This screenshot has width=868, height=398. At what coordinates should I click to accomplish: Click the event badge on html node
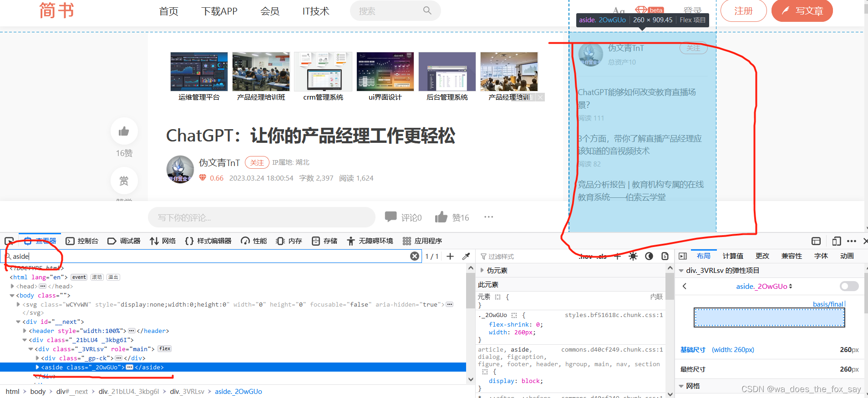79,277
